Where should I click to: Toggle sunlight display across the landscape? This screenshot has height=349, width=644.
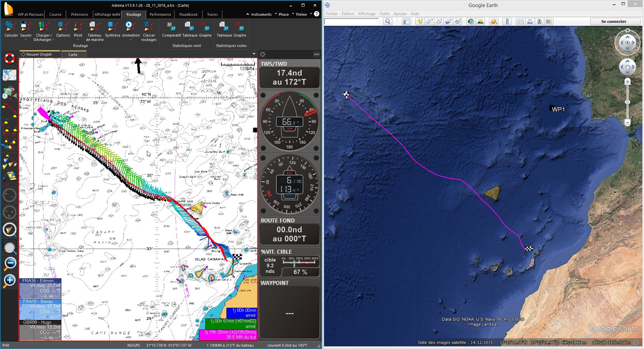[480, 21]
